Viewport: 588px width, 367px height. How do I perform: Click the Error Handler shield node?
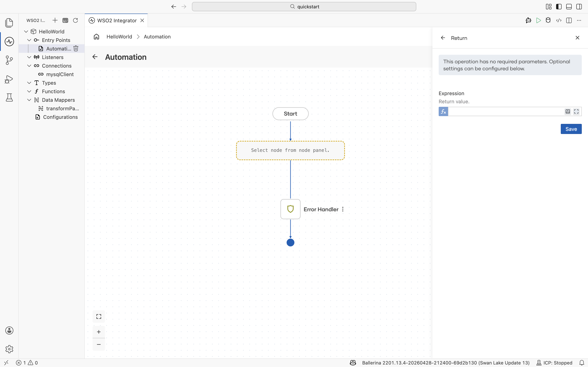(x=290, y=209)
